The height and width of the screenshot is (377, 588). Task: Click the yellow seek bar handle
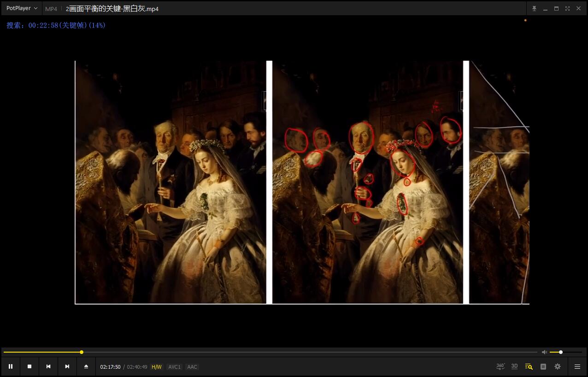(x=82, y=352)
